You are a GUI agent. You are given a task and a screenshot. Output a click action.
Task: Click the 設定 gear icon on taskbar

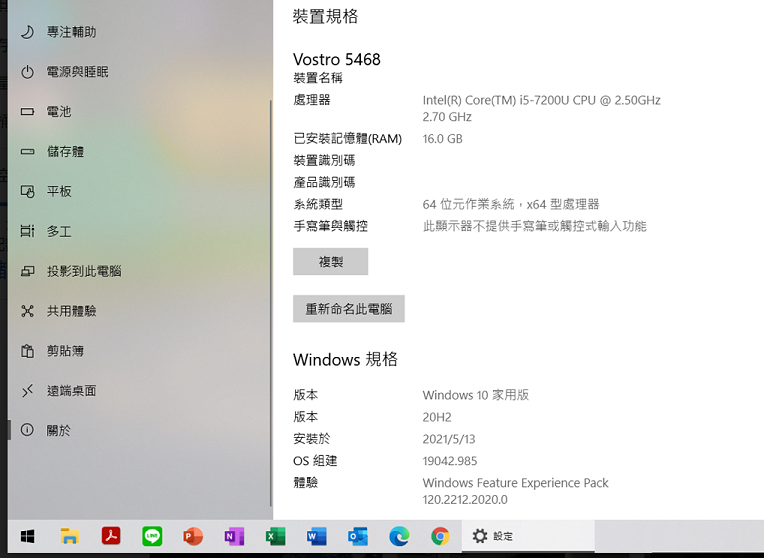coord(480,537)
